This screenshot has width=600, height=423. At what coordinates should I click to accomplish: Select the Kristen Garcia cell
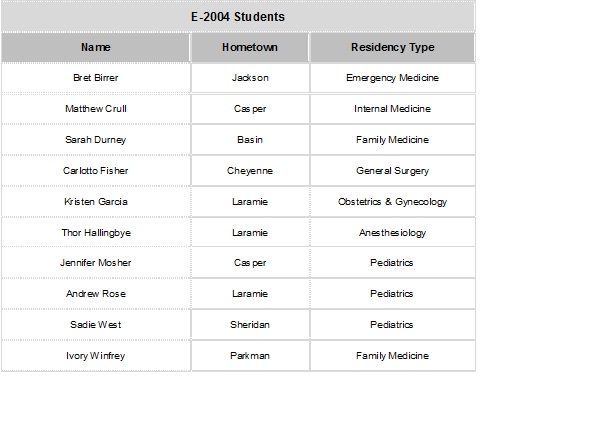click(x=96, y=202)
